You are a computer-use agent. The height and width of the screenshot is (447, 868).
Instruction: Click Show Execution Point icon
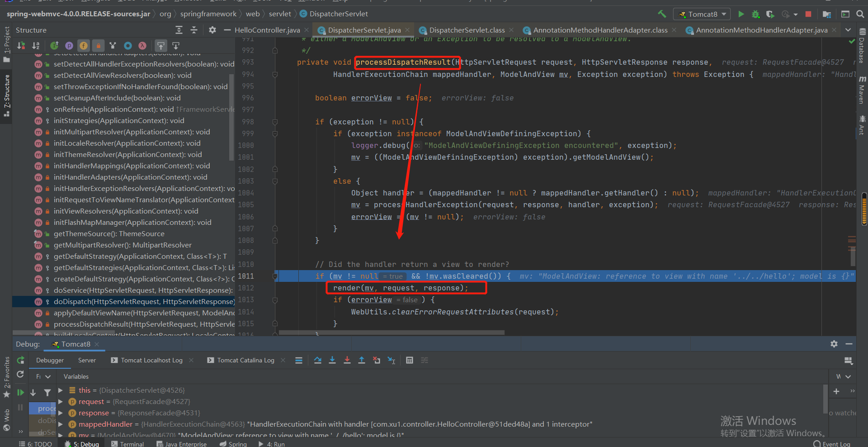[x=299, y=360]
